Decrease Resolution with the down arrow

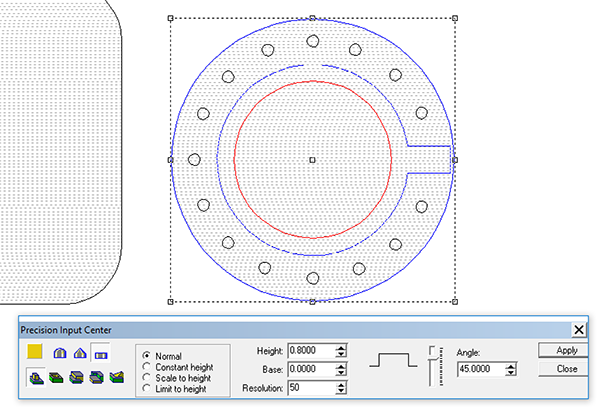pos(341,391)
